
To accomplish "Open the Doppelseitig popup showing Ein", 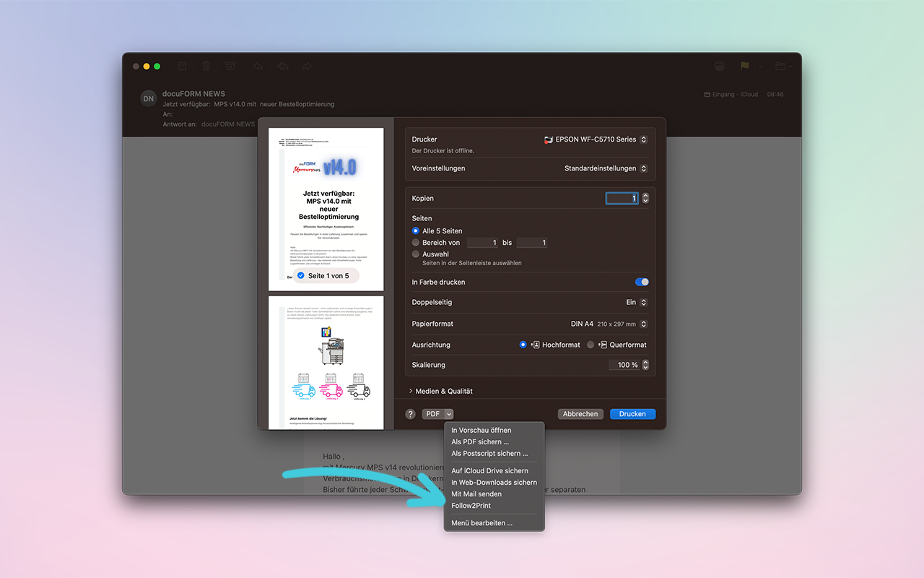I will pos(637,302).
